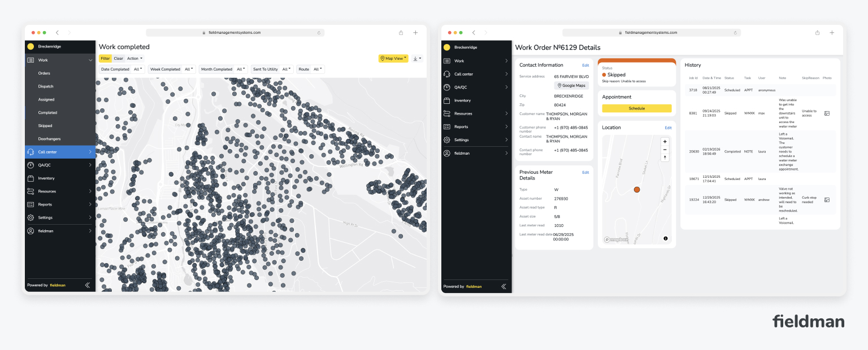Click Inventory box icon in left window

click(x=31, y=178)
